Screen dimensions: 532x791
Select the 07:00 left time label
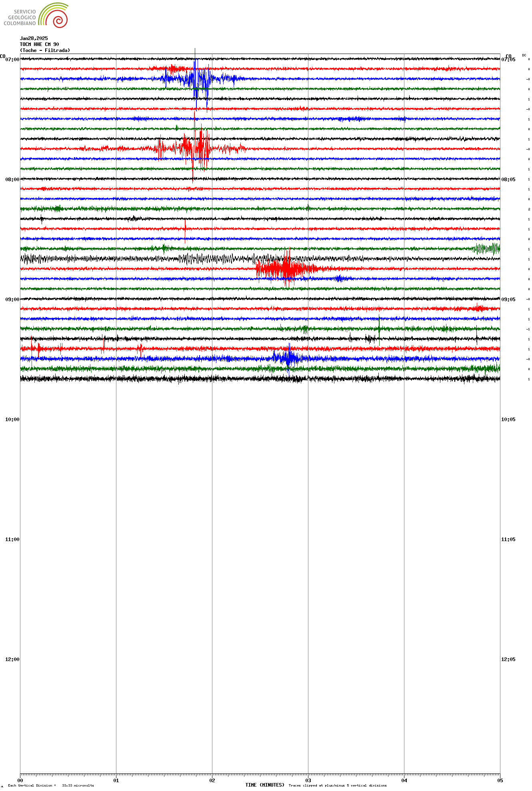point(12,60)
